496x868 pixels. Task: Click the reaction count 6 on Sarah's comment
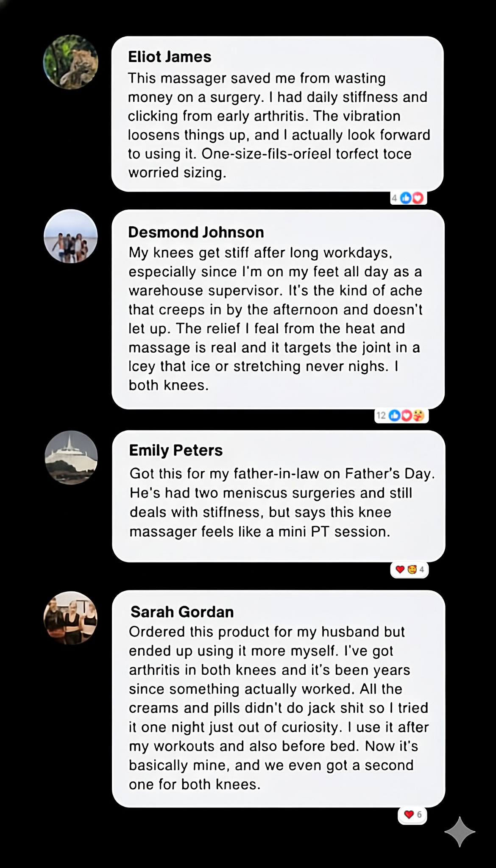(x=419, y=815)
